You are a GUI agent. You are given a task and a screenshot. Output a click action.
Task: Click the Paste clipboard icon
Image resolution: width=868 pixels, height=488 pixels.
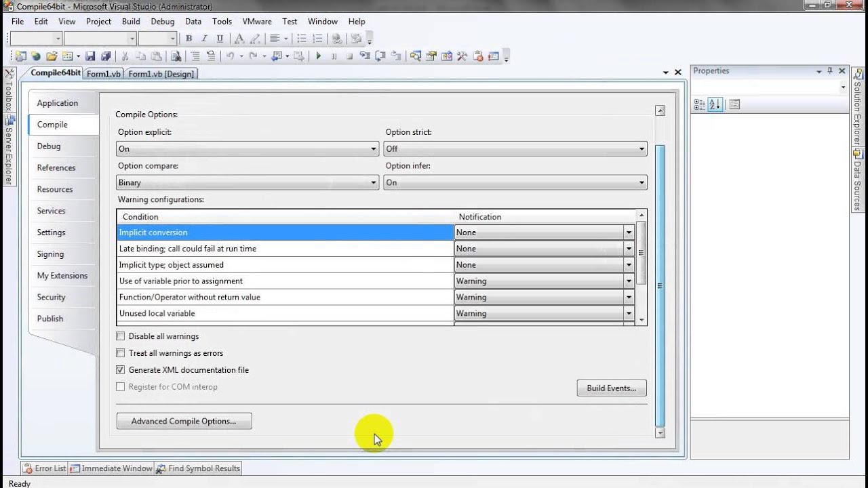(157, 56)
